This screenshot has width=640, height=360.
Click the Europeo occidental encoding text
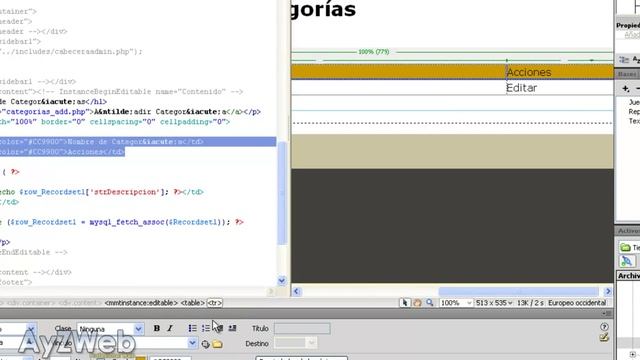tap(577, 303)
